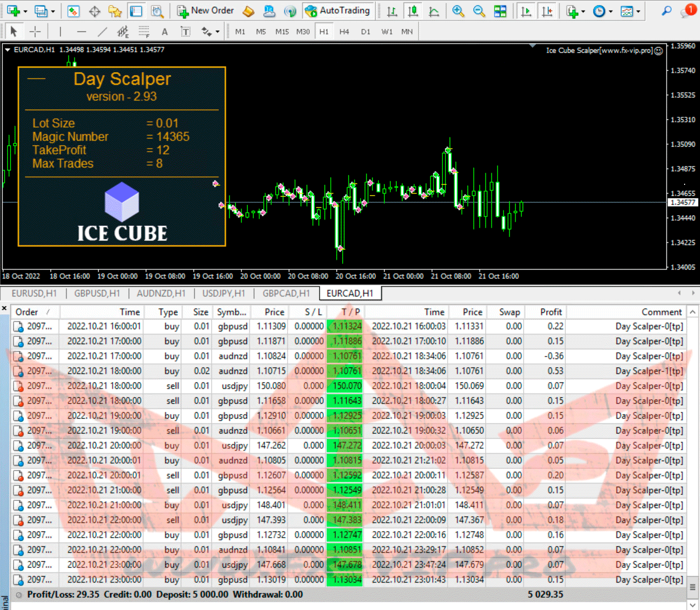Select the trendline drawing tool
Viewport: 700px width, 610px height.
[102, 32]
